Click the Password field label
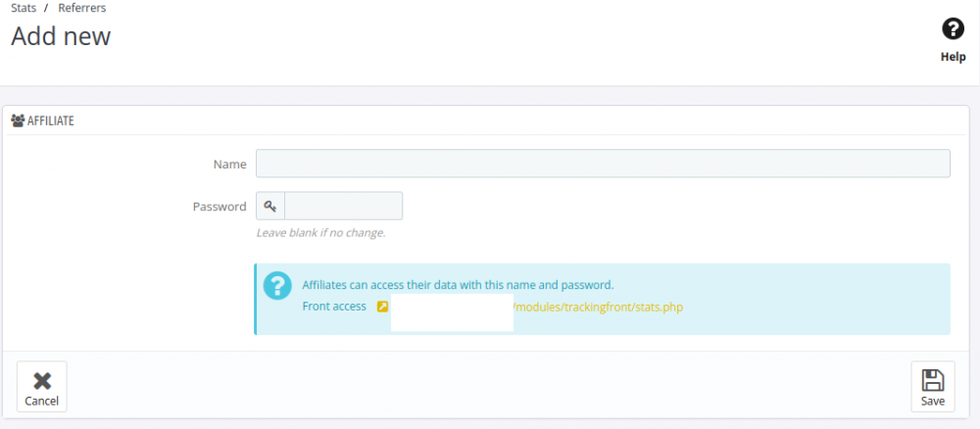The width and height of the screenshot is (980, 429). [x=220, y=207]
